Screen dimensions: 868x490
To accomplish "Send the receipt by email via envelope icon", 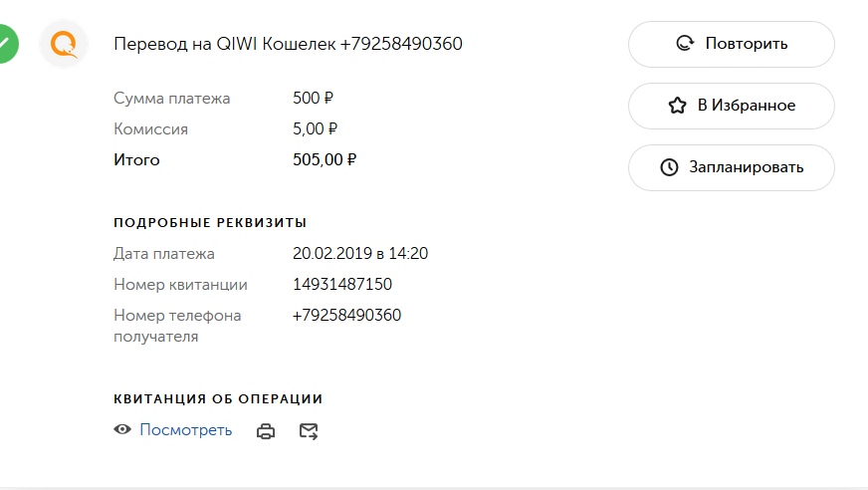I will [x=309, y=431].
